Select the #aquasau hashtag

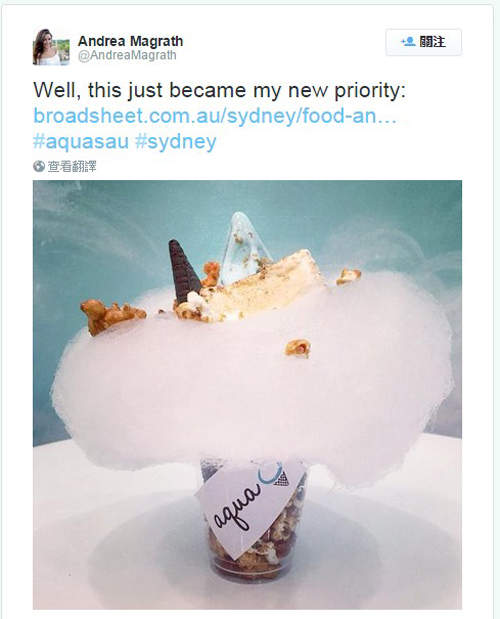pos(81,141)
